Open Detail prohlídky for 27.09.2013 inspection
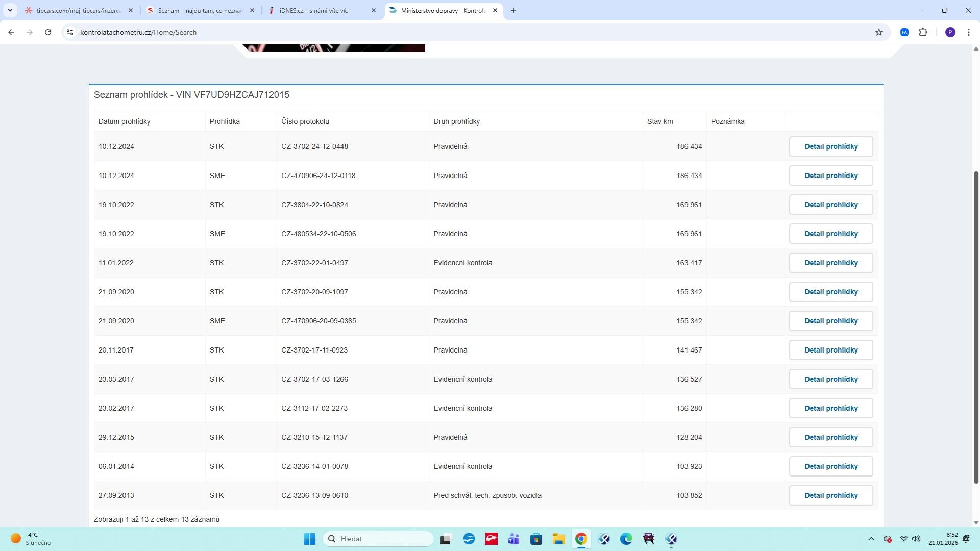 click(830, 495)
